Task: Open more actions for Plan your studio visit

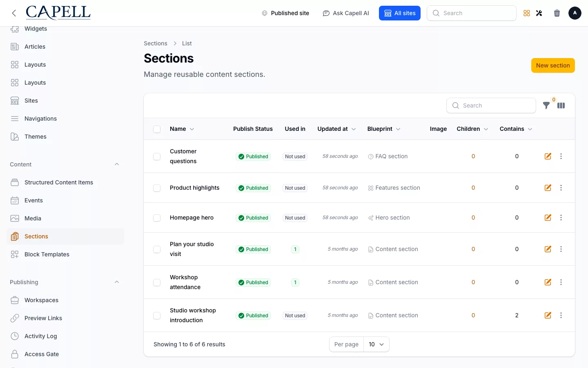Action: [x=561, y=249]
